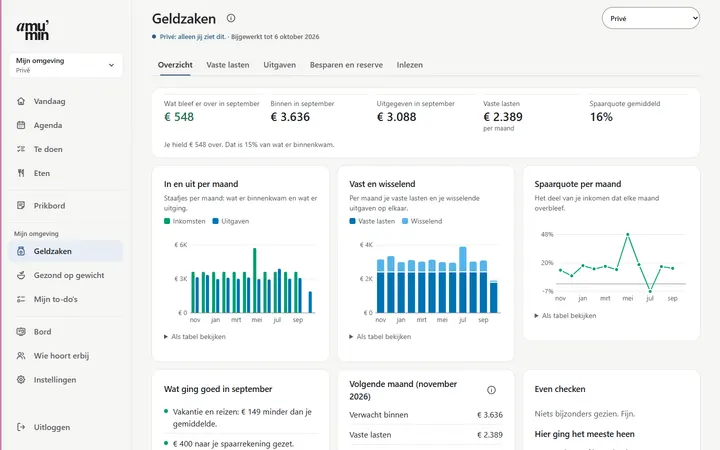The width and height of the screenshot is (720, 450).
Task: Expand the Mijn omgeving workspace selector
Action: [66, 65]
